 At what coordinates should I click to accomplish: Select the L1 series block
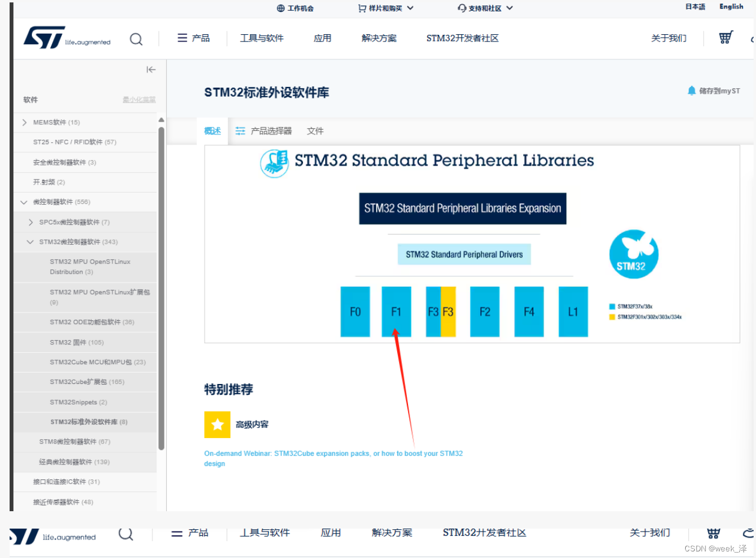tap(573, 311)
